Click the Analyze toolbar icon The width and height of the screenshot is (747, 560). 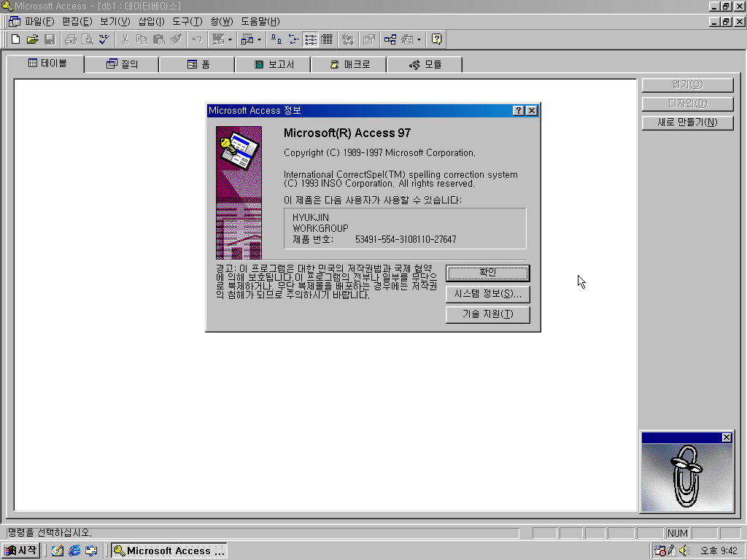[x=247, y=39]
